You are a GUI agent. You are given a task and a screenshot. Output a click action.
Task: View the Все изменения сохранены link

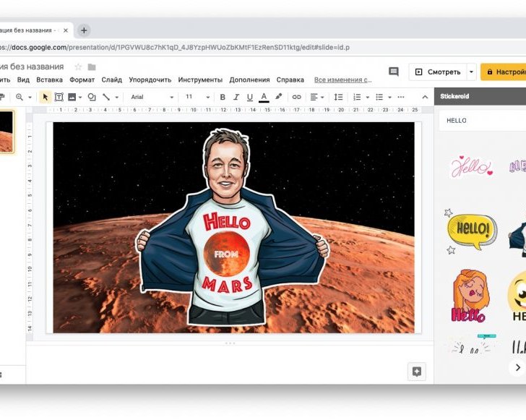click(x=342, y=80)
